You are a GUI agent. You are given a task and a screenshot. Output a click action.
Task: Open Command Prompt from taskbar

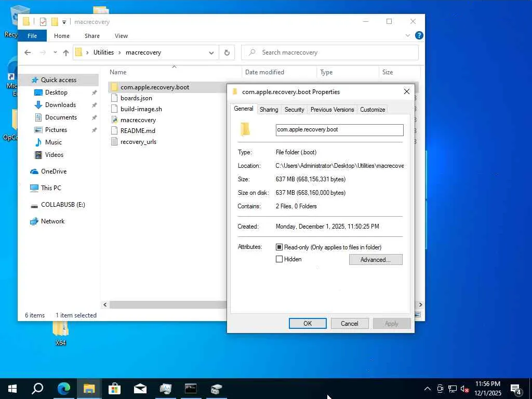pyautogui.click(x=191, y=389)
